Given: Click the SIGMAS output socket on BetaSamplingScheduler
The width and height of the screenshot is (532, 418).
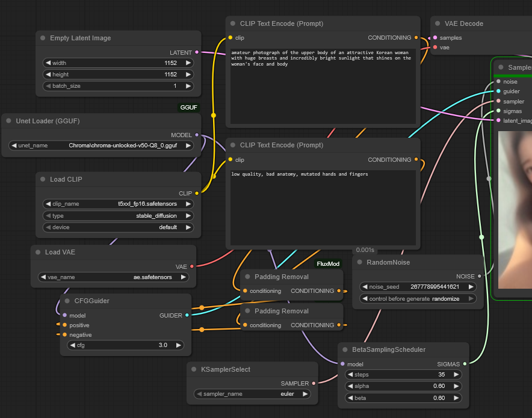Looking at the screenshot, I should tap(465, 364).
